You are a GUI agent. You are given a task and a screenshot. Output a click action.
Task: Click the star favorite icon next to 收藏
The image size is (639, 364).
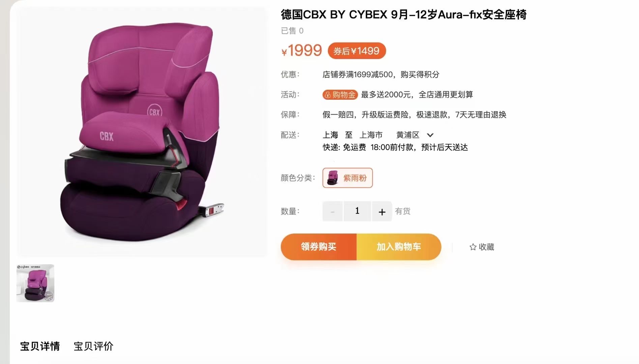click(x=473, y=247)
